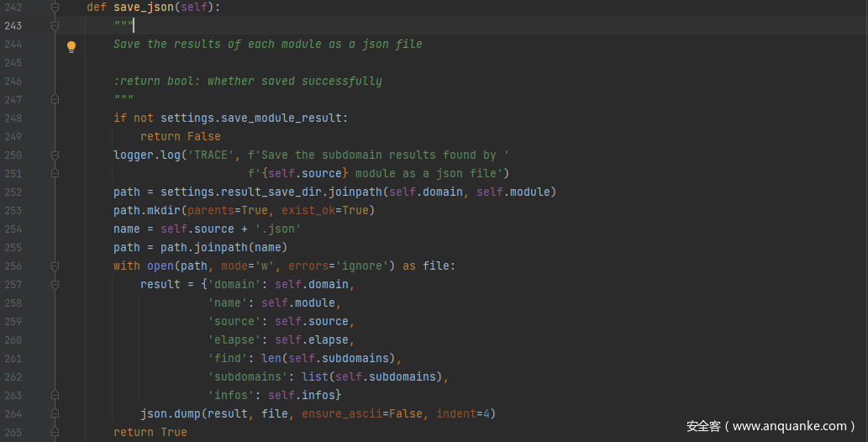Click fold end marker at line 247
Image resolution: width=868 pixels, height=442 pixels.
[55, 100]
